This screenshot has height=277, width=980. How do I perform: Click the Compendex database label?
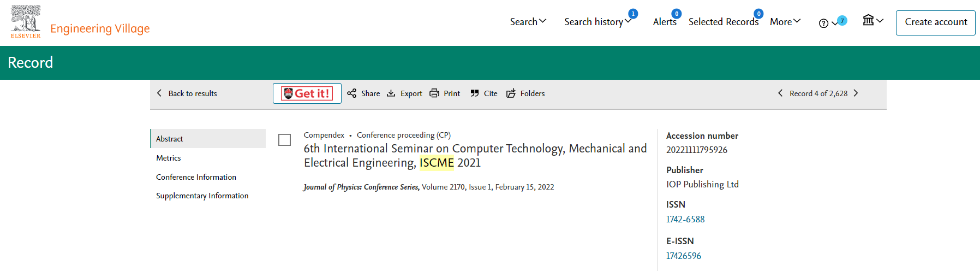[x=324, y=135]
